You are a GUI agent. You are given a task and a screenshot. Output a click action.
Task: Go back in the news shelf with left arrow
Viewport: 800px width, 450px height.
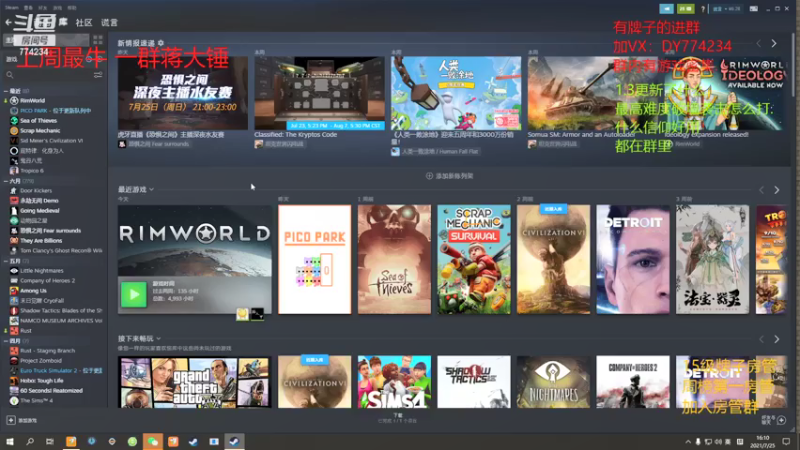click(x=759, y=43)
